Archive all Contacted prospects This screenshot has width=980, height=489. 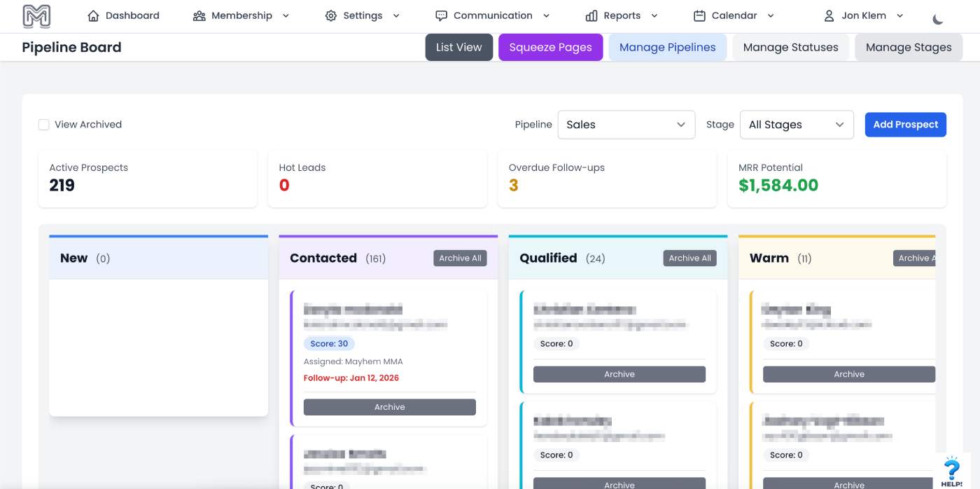460,259
